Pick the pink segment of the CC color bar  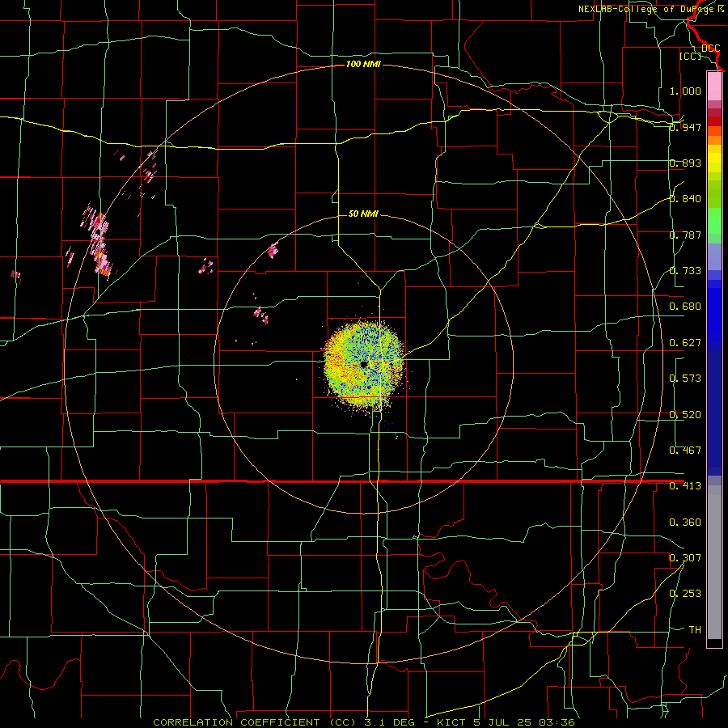click(714, 86)
